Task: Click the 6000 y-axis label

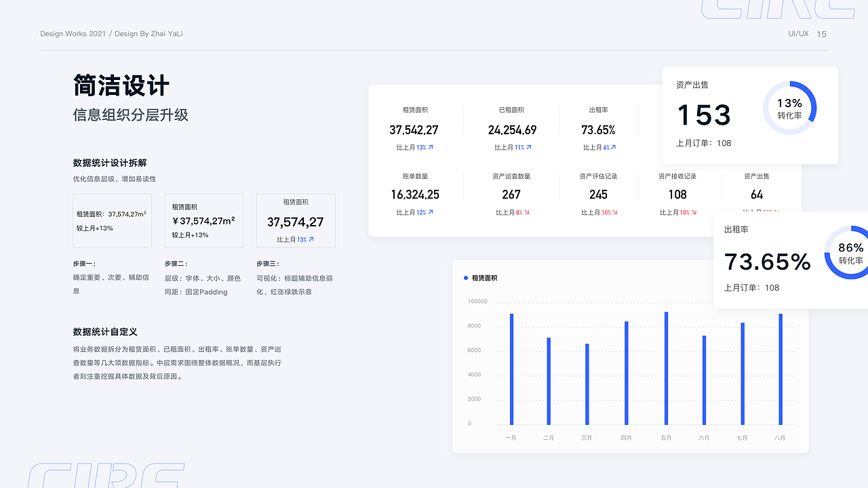Action: pyautogui.click(x=474, y=350)
